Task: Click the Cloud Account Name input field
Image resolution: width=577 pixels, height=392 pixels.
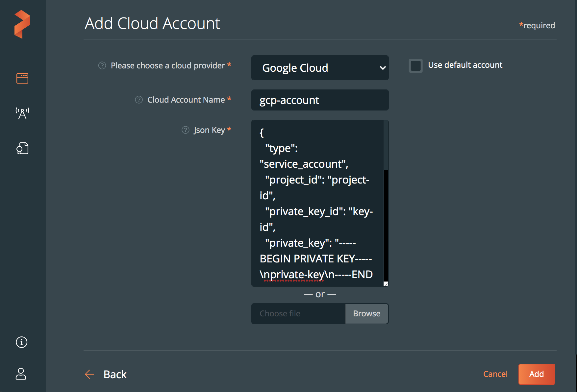Action: pos(320,100)
